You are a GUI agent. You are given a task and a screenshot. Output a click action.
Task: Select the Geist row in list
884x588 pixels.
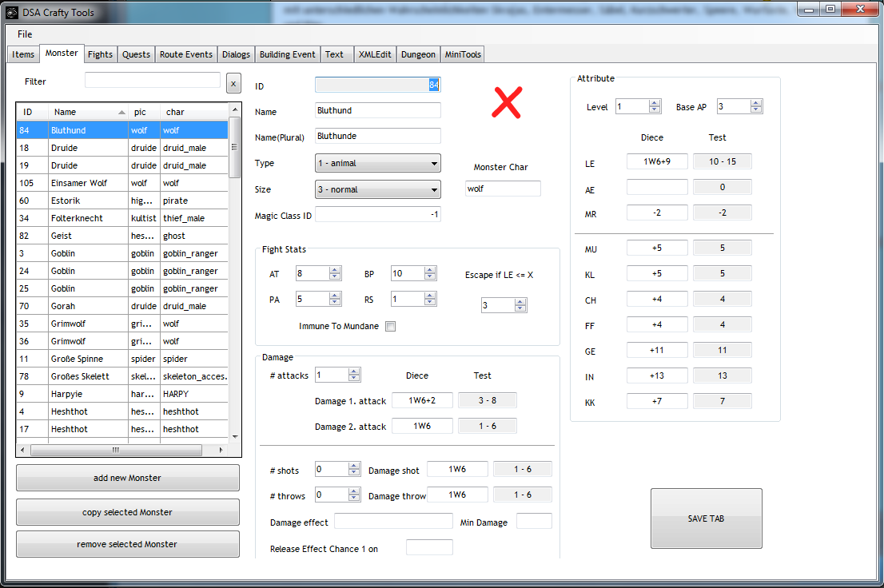tap(122, 236)
